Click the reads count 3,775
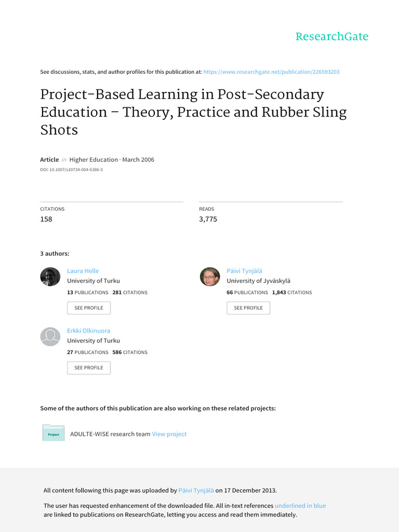The height and width of the screenshot is (532, 399). [208, 219]
